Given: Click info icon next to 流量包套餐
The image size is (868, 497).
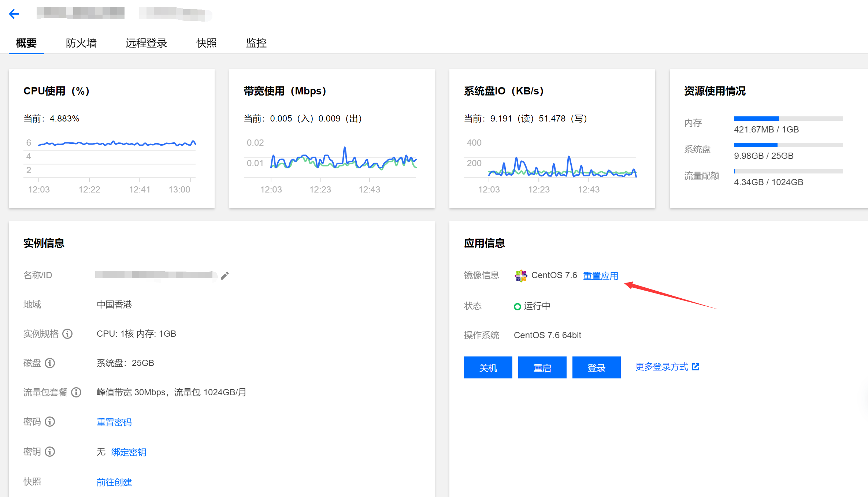Looking at the screenshot, I should (76, 392).
